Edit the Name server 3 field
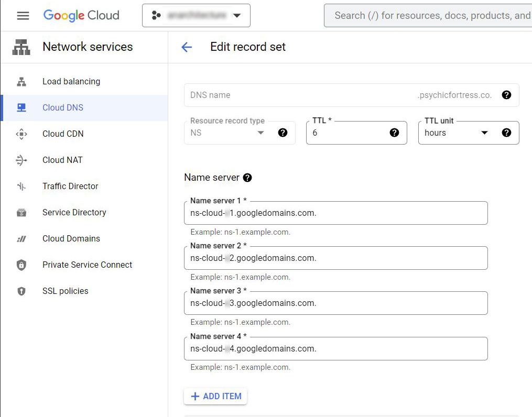Image resolution: width=532 pixels, height=417 pixels. point(336,303)
